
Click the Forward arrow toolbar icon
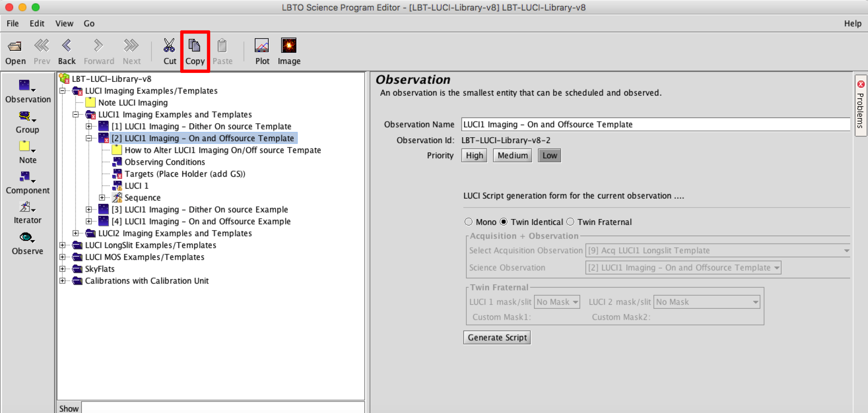pos(98,45)
